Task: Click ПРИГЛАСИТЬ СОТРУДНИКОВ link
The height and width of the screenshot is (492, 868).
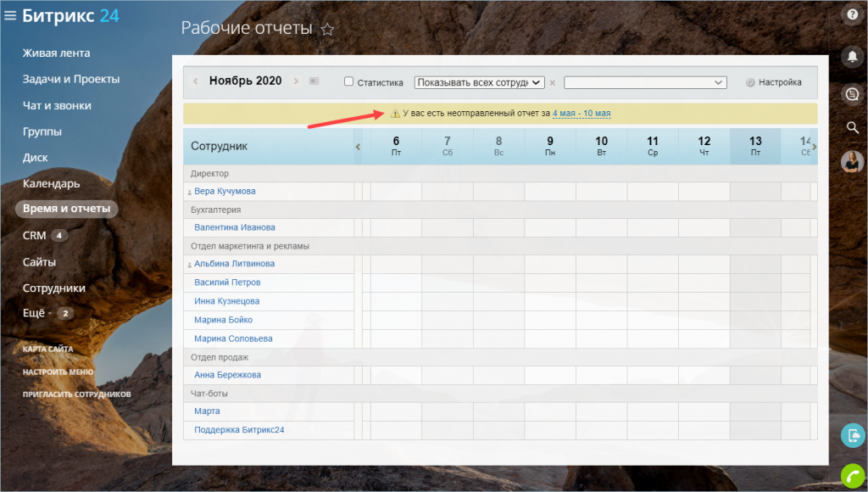Action: coord(76,394)
